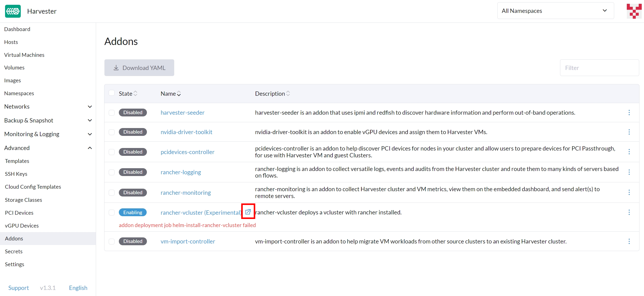Click the v1.3.1 version label
Screen dimensions: 644x296
48,288
